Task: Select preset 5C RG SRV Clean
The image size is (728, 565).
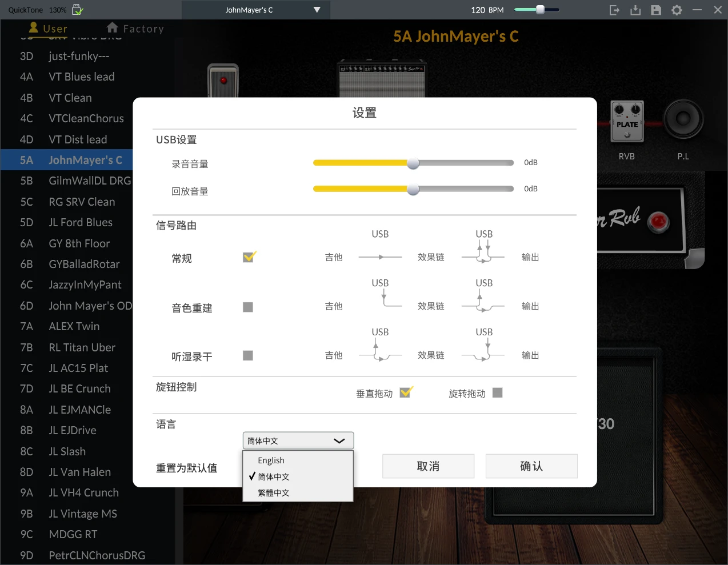Action: tap(67, 202)
